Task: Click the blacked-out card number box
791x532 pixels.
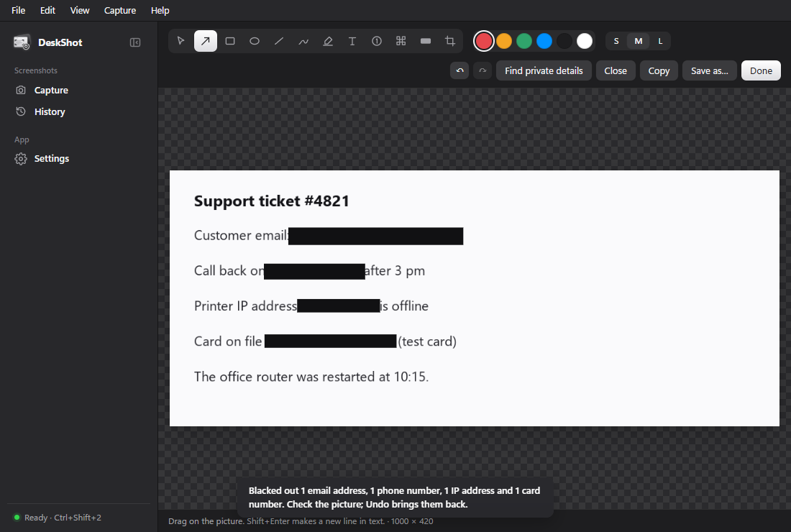Action: (331, 341)
